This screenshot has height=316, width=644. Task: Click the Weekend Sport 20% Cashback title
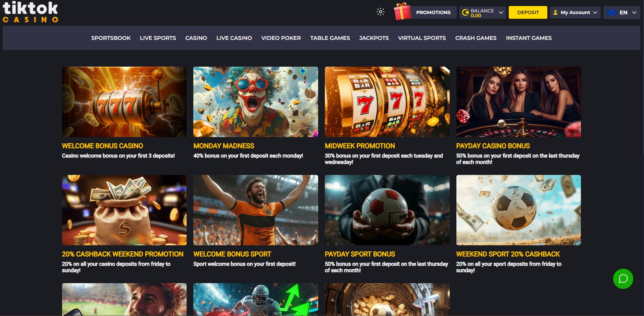pos(508,254)
